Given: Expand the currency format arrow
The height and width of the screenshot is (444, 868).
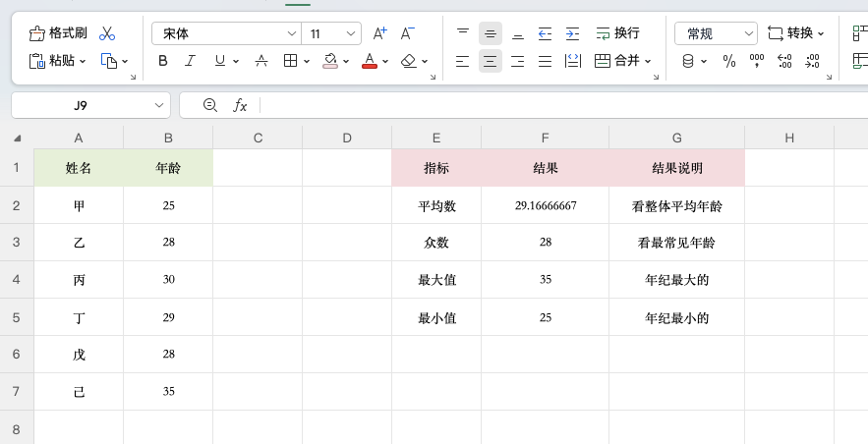Looking at the screenshot, I should pos(704,61).
